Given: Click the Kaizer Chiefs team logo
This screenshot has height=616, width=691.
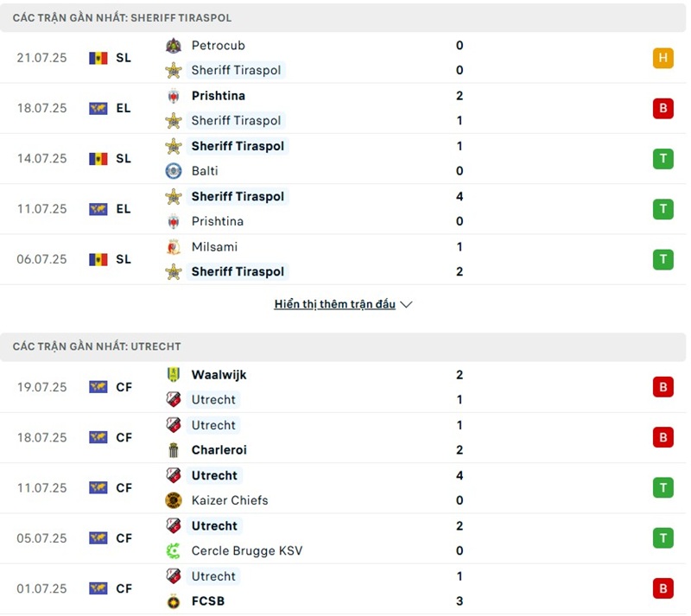Looking at the screenshot, I should tap(174, 500).
